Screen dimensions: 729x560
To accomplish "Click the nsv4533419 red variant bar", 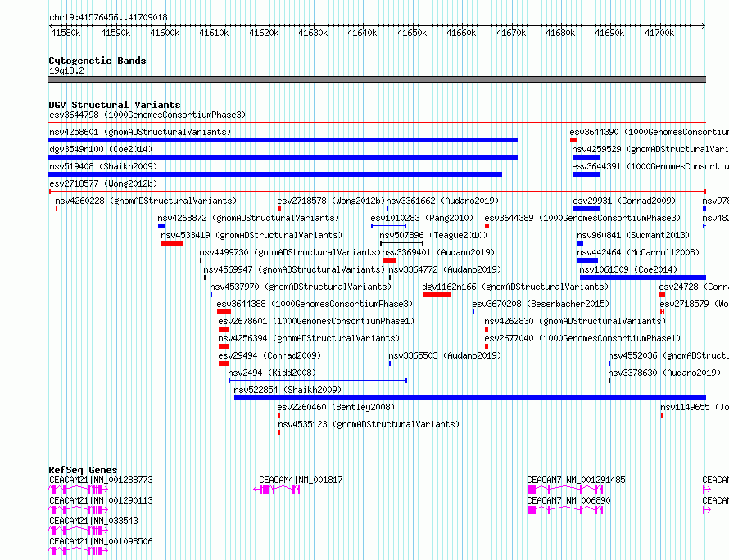I will pyautogui.click(x=172, y=243).
